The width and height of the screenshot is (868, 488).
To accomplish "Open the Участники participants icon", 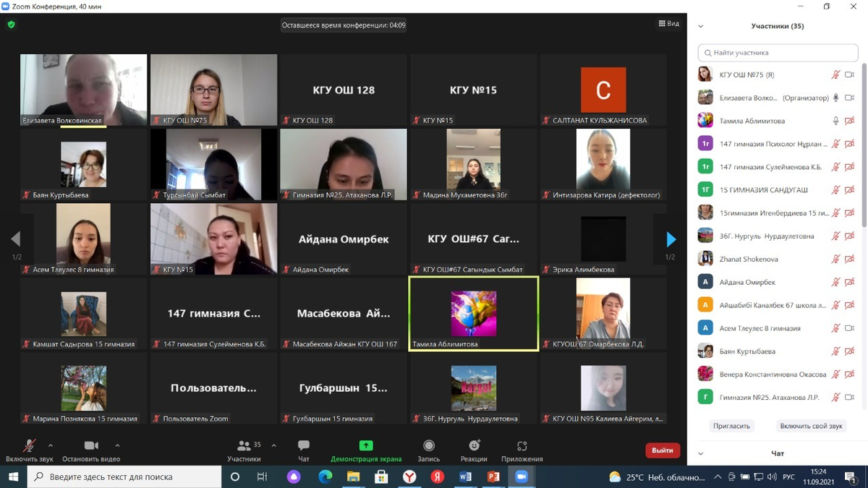I will (x=244, y=446).
